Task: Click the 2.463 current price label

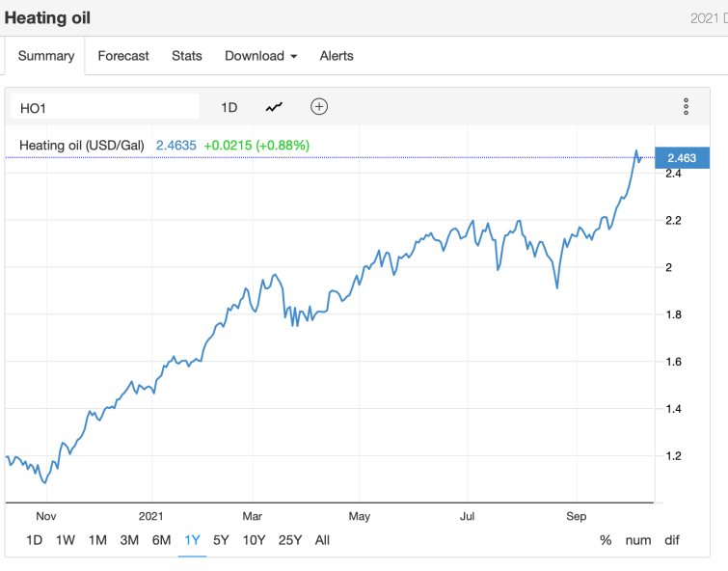Action: click(x=682, y=157)
